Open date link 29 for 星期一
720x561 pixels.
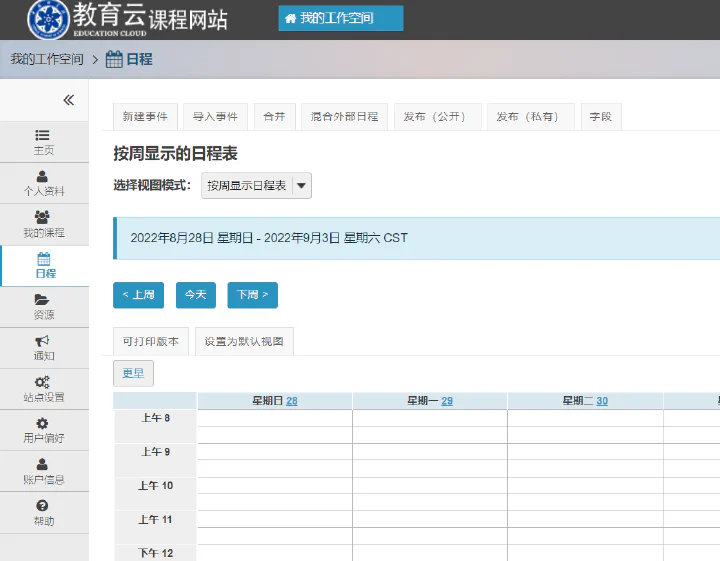pyautogui.click(x=447, y=401)
